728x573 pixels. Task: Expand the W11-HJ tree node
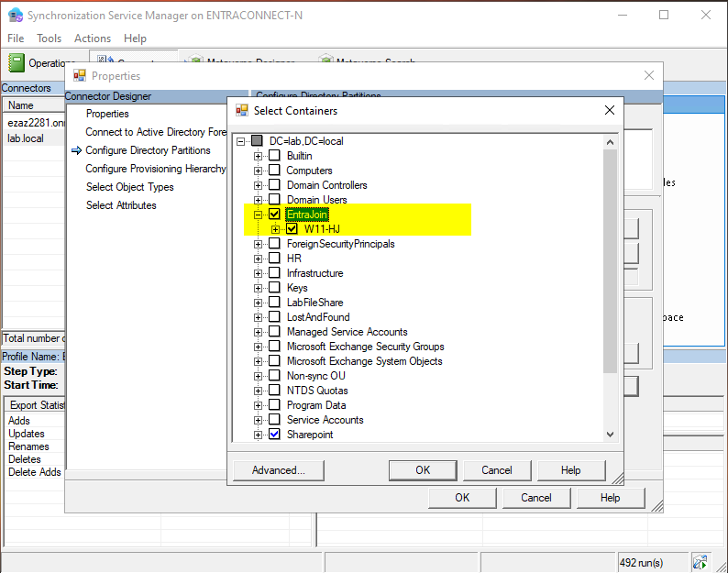pyautogui.click(x=275, y=229)
